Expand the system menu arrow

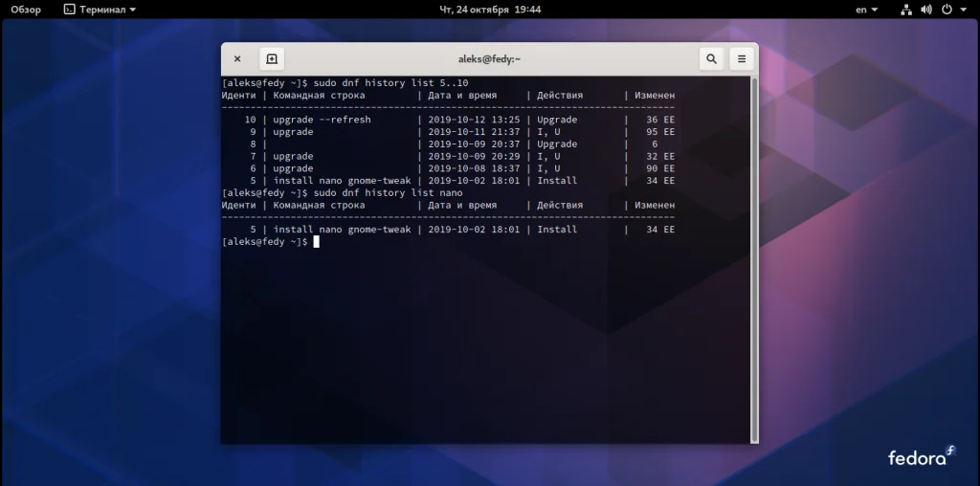[963, 10]
